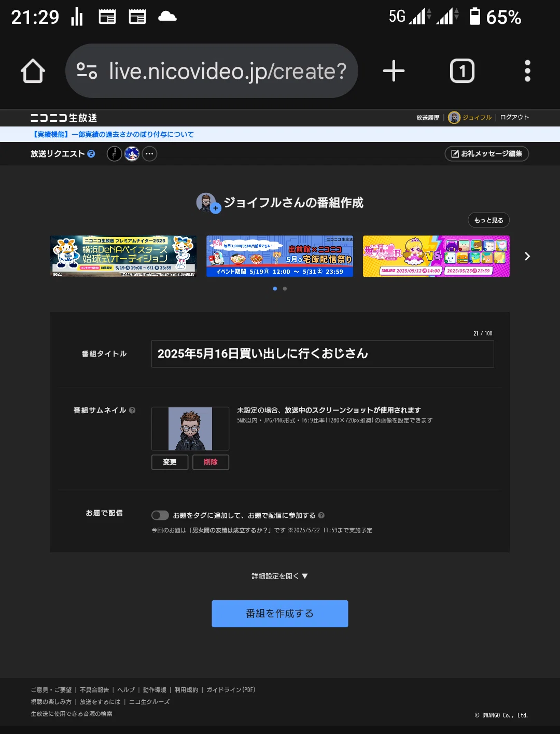
Task: Open 生放送に使用できる音源の検索 link
Action: point(72,714)
